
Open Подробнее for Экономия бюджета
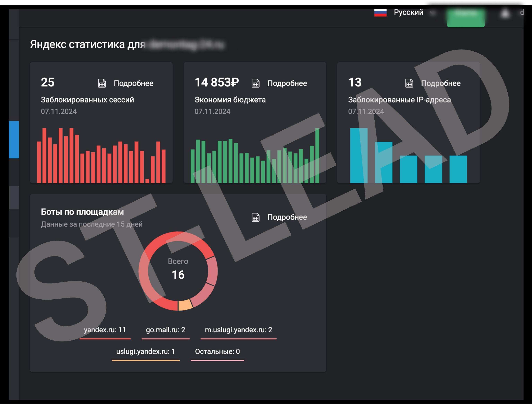[287, 83]
